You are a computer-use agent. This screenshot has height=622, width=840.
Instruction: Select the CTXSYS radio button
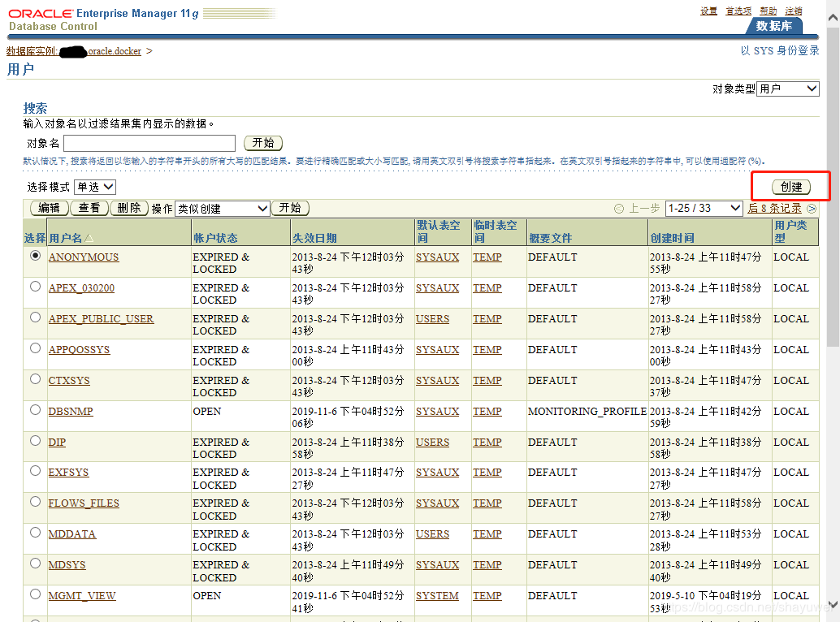[x=36, y=379]
